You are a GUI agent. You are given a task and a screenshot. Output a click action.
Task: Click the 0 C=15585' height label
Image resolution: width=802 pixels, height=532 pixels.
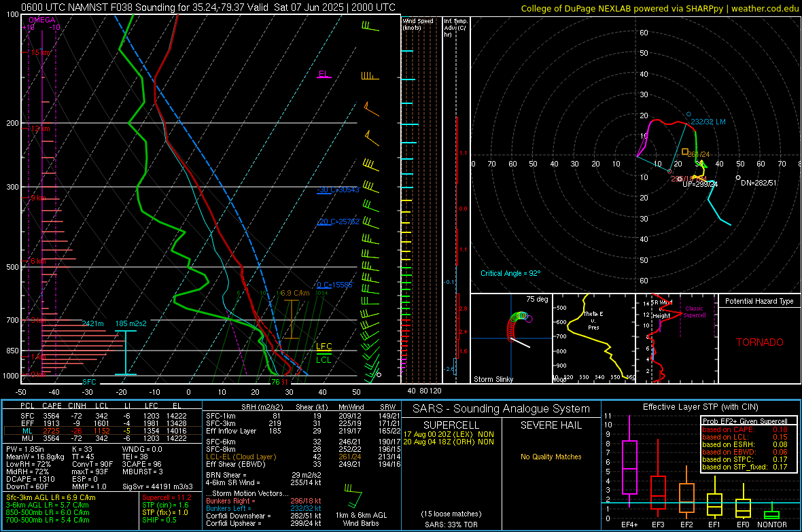click(335, 285)
